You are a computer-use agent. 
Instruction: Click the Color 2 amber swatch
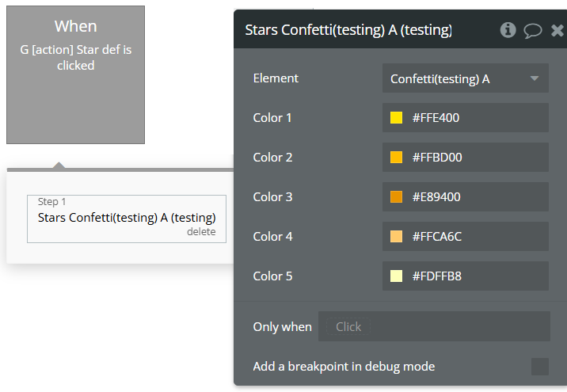click(397, 158)
